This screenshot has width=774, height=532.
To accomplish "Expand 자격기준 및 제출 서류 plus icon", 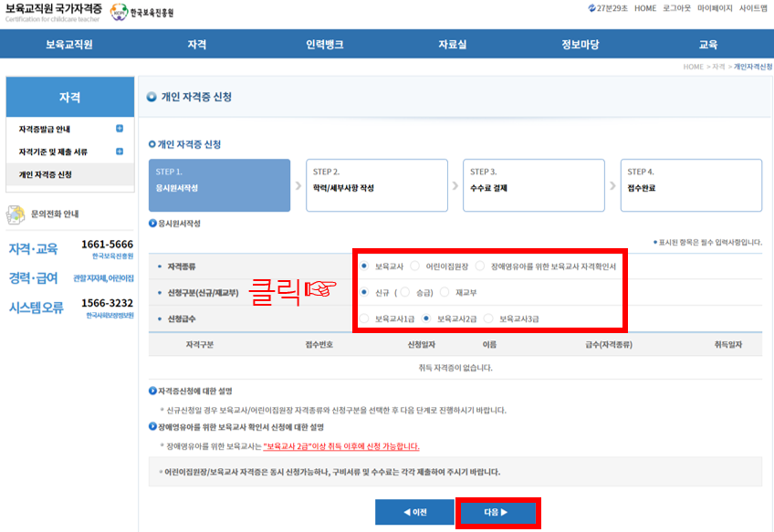I will 120,151.
